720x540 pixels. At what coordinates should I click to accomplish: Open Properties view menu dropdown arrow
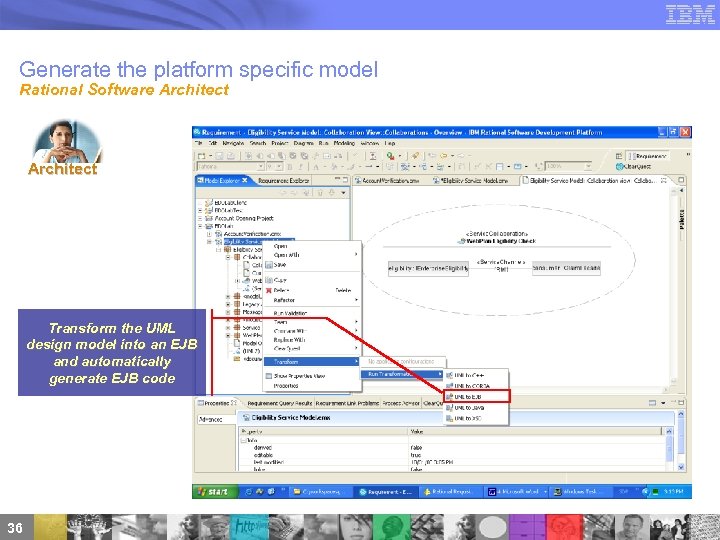tap(663, 403)
